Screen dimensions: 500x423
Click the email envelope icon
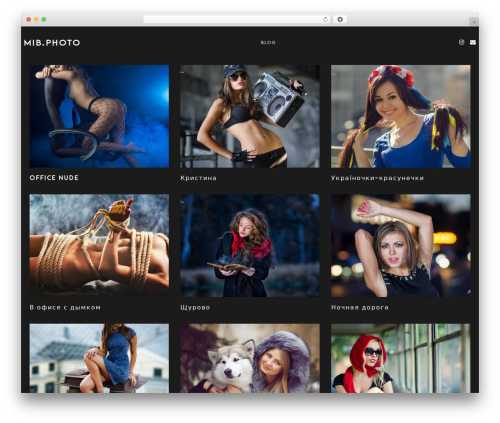(x=473, y=42)
